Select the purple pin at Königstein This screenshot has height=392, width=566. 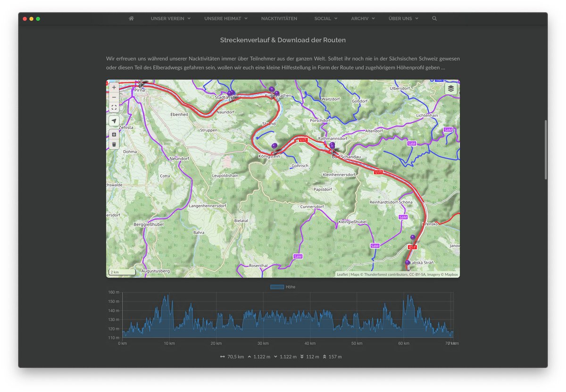(275, 147)
